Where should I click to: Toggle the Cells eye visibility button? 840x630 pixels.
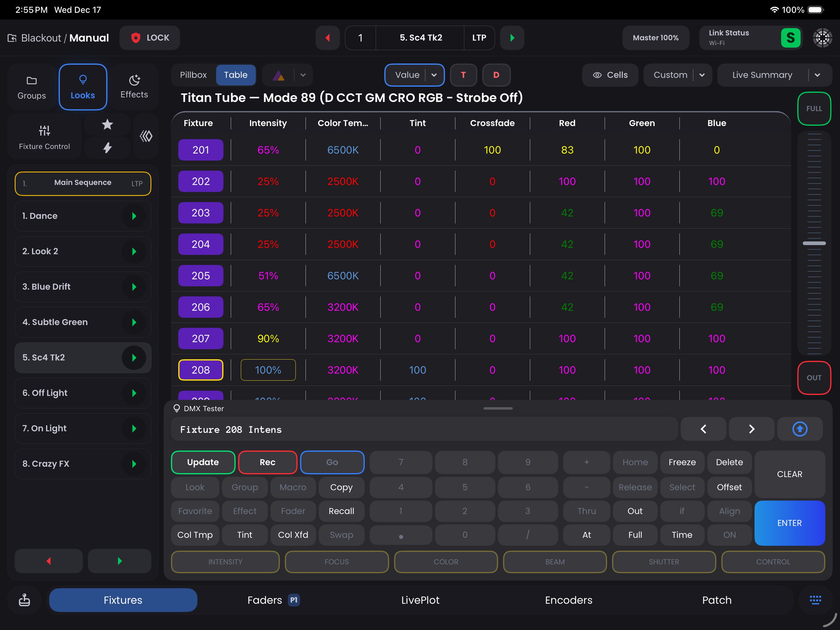[x=610, y=75]
